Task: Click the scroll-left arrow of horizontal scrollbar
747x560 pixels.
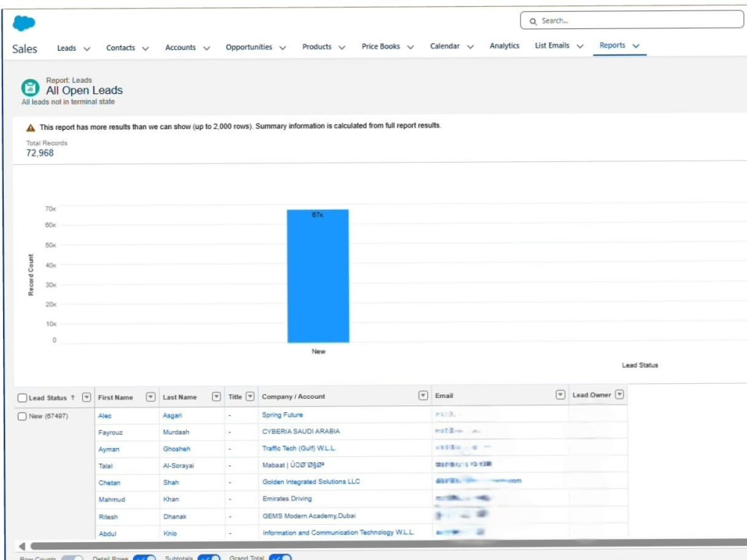Action: pos(22,546)
